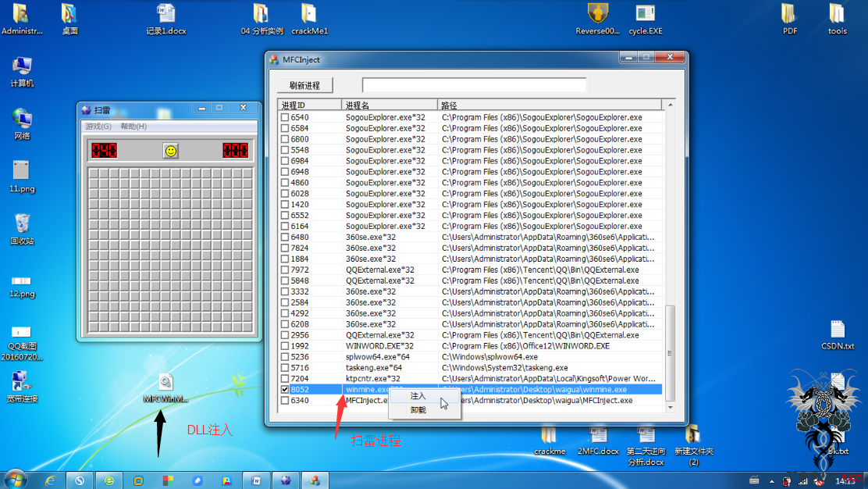
Task: Select the CSDN.txt file icon
Action: [837, 335]
